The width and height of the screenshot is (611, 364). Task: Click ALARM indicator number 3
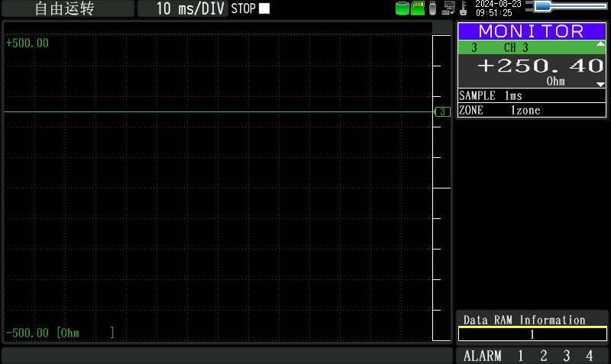[x=567, y=356]
